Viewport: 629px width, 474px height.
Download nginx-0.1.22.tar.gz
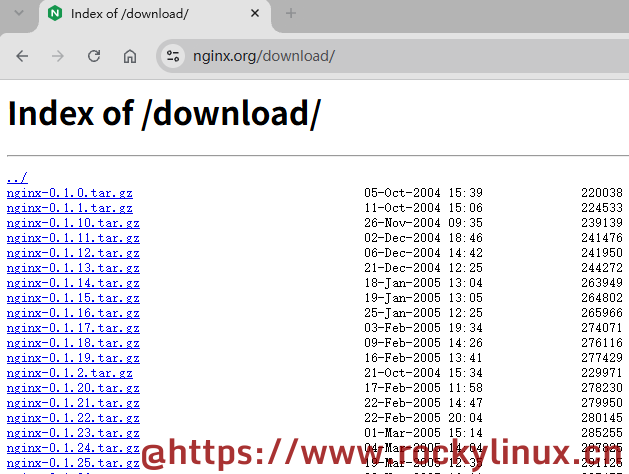(73, 418)
